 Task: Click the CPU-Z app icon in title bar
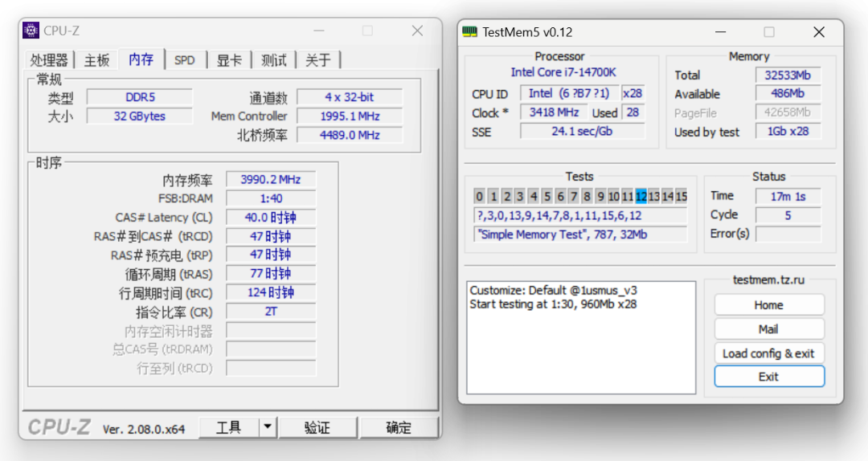point(31,31)
